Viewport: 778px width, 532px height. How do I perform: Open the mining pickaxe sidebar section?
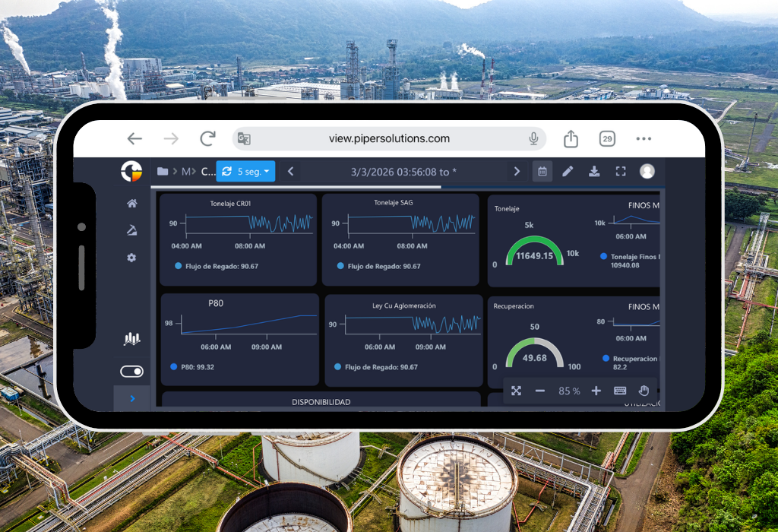point(131,230)
